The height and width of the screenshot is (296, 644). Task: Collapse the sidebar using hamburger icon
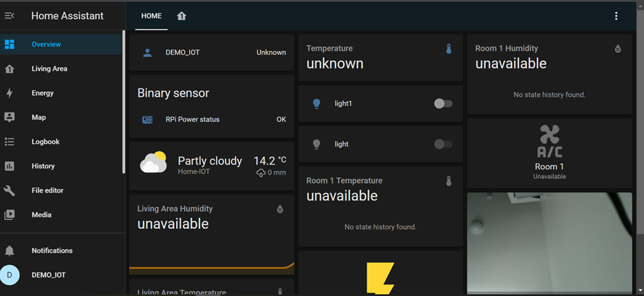point(9,16)
